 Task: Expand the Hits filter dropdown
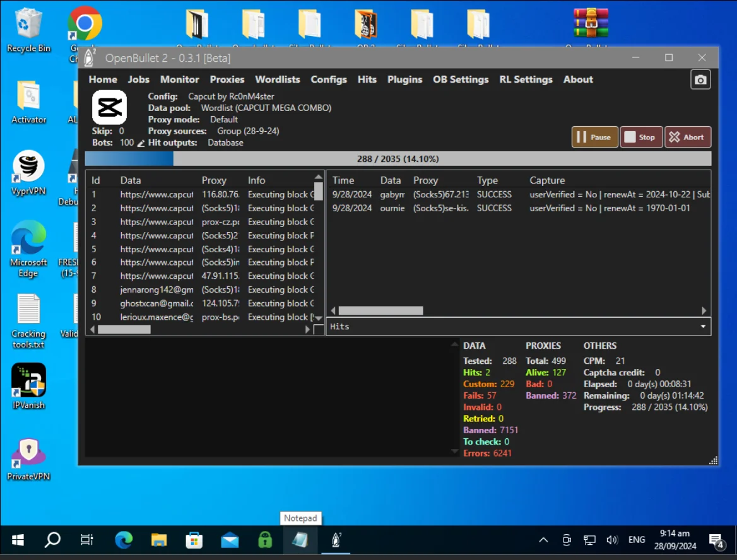(x=703, y=327)
